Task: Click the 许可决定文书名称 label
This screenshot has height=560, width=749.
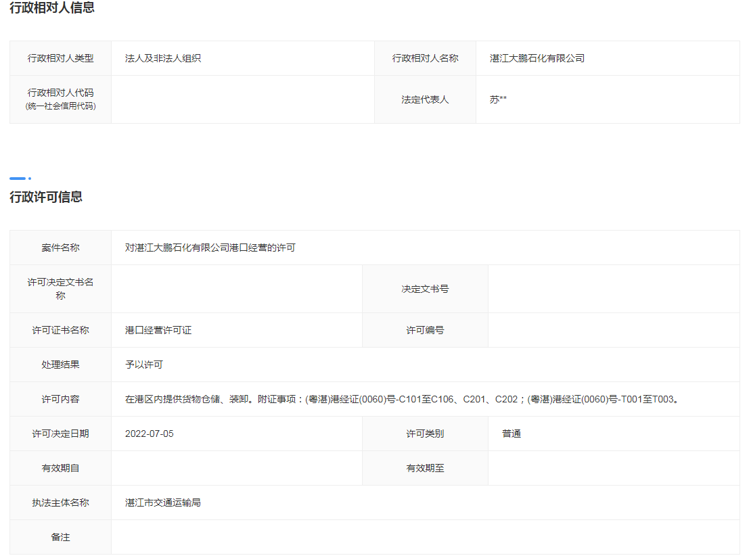Action: [61, 289]
